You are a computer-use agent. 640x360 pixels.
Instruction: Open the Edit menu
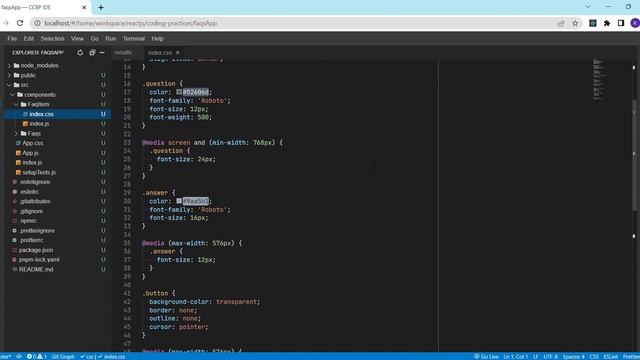pos(29,39)
